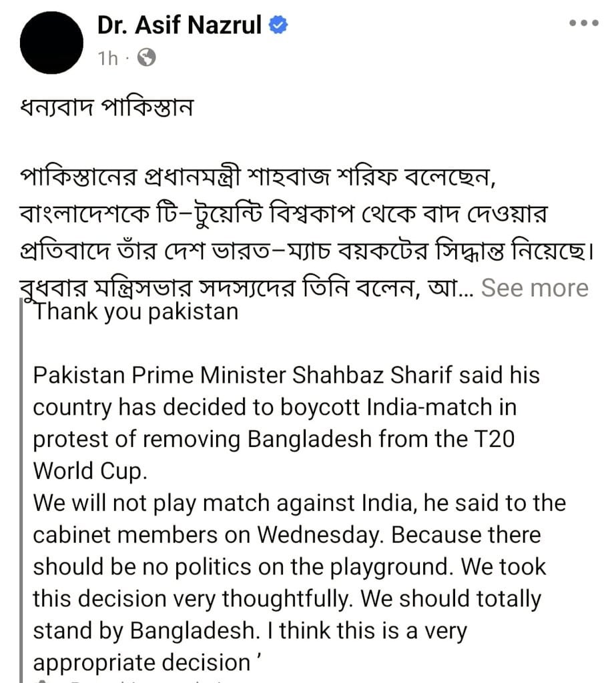This screenshot has width=616, height=683.
Task: Click the line starting stand by Bangladesh
Action: (250, 631)
